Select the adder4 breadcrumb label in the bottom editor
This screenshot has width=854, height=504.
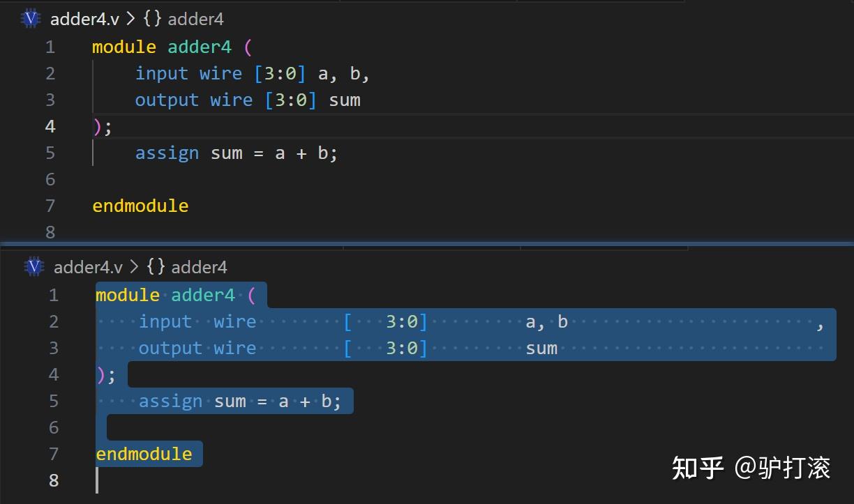199,267
